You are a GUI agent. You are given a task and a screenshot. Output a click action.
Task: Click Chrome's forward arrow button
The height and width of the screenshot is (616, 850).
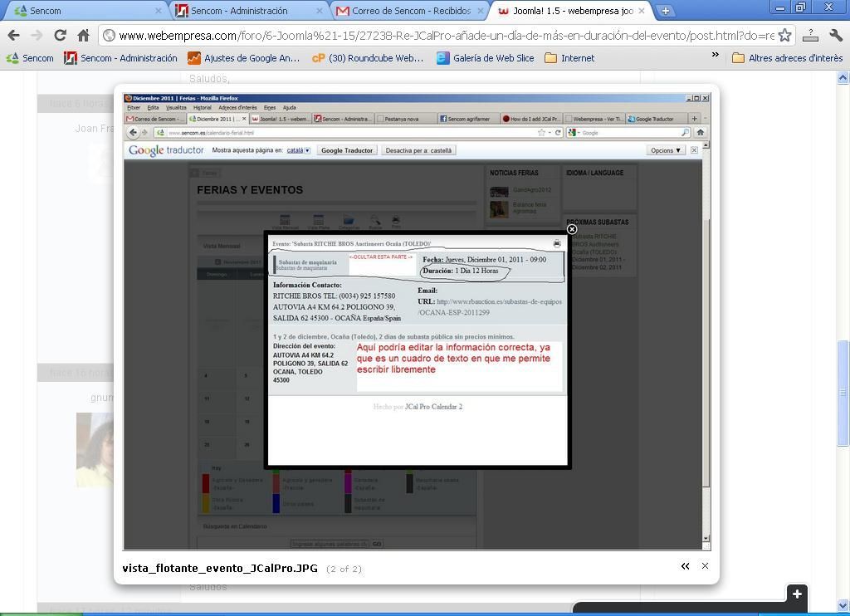37,36
